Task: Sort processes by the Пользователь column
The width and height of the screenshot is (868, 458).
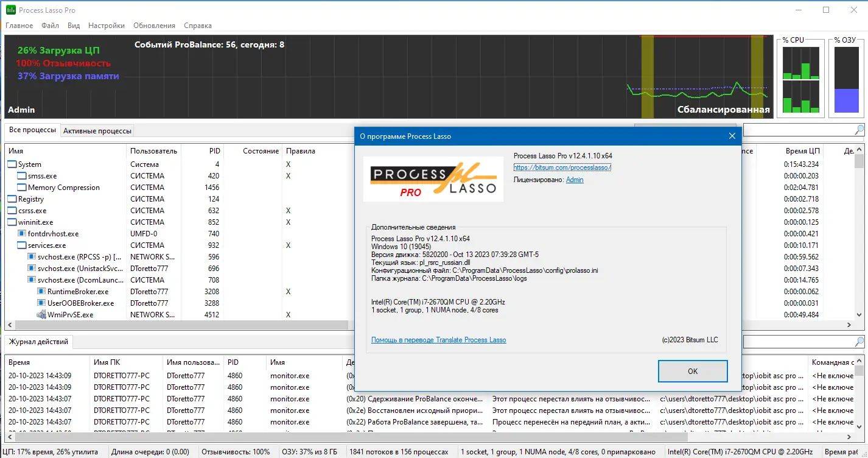Action: click(x=154, y=151)
